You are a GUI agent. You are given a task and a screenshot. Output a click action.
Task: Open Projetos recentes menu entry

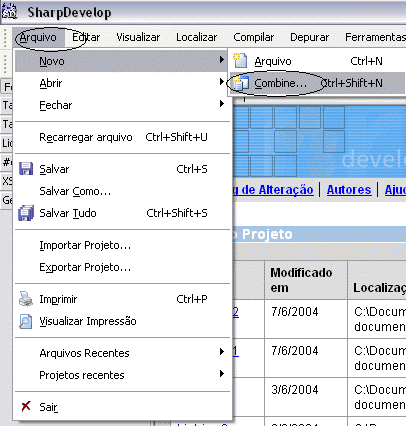click(121, 375)
